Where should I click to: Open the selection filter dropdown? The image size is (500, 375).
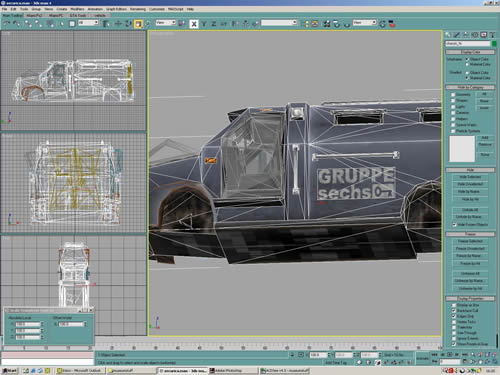(88, 23)
